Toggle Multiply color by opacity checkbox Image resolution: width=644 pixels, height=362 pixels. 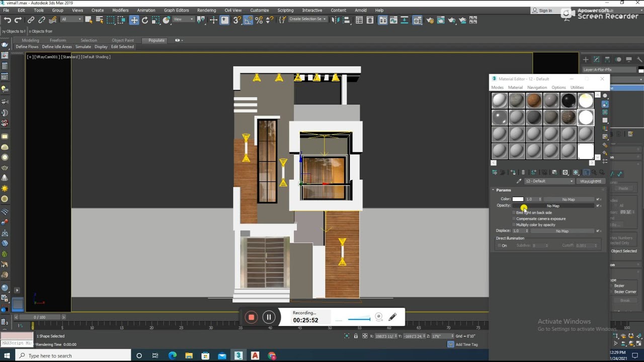(x=514, y=225)
